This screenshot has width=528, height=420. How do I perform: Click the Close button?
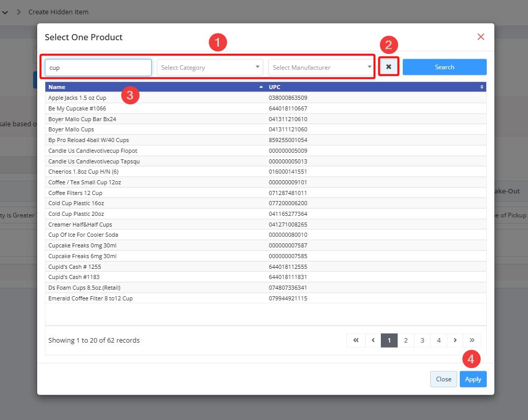tap(443, 379)
